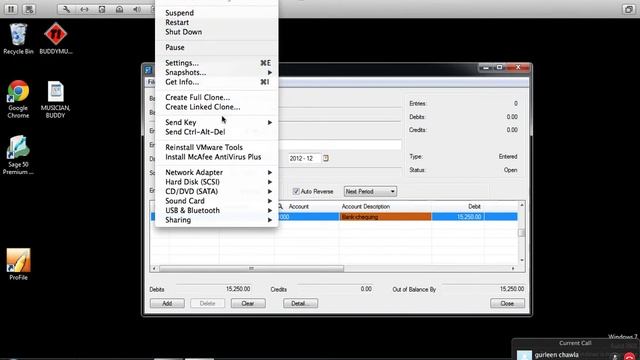Expand the CD/DVD (SATA) submenu
This screenshot has height=360, width=640.
(x=217, y=191)
